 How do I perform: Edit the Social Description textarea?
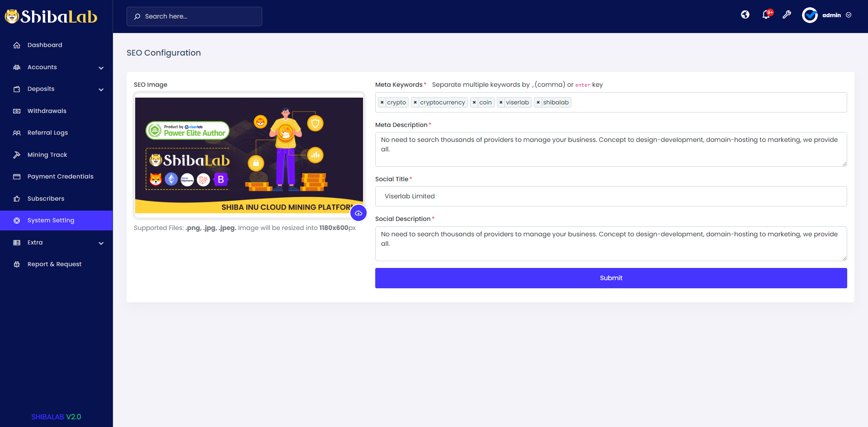pyautogui.click(x=611, y=244)
